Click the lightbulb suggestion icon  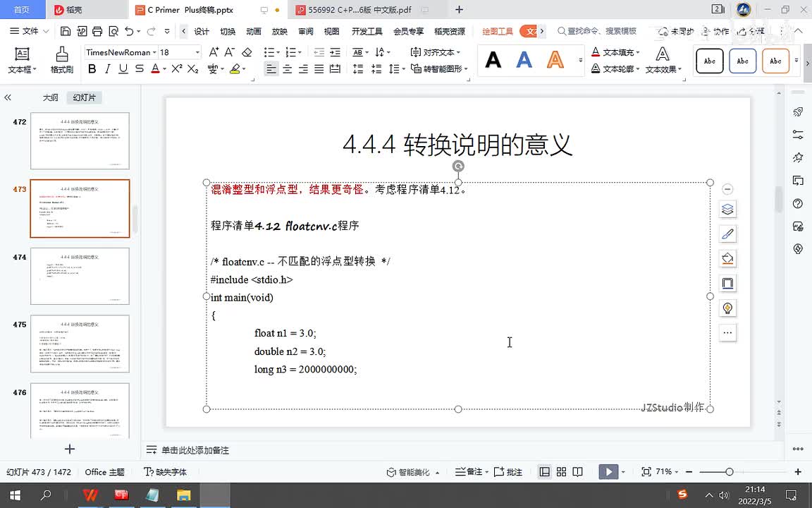(727, 308)
